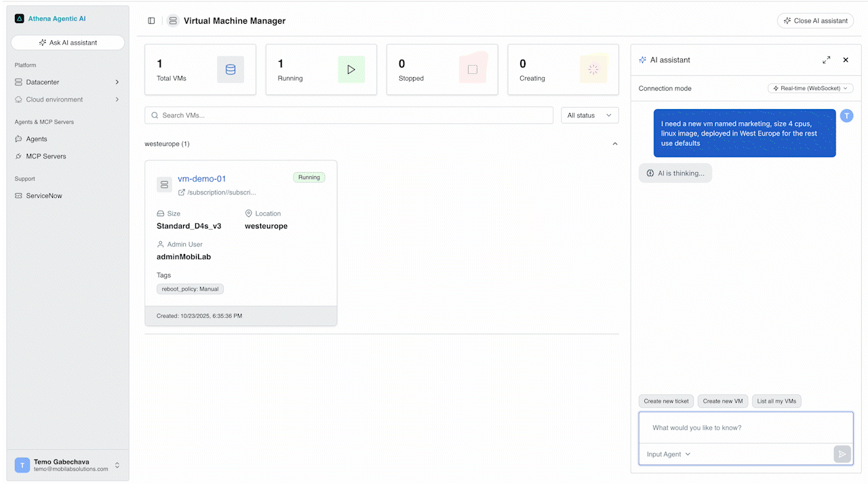This screenshot has width=868, height=488.
Task: Click the Close AI assistant button
Action: (x=815, y=21)
